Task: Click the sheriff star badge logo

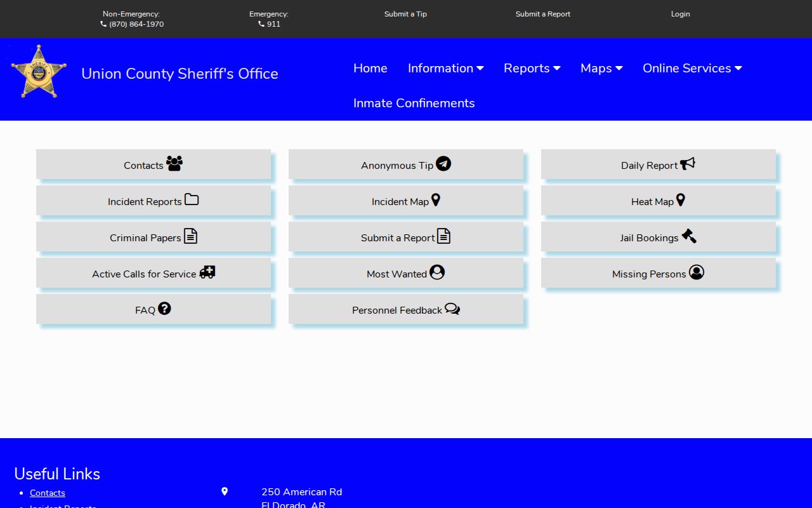Action: 39,72
